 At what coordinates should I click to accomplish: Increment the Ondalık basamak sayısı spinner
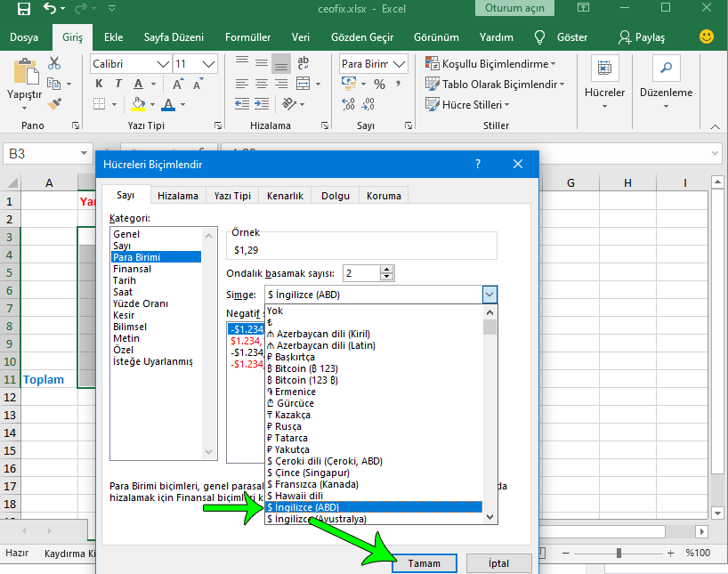pos(386,270)
